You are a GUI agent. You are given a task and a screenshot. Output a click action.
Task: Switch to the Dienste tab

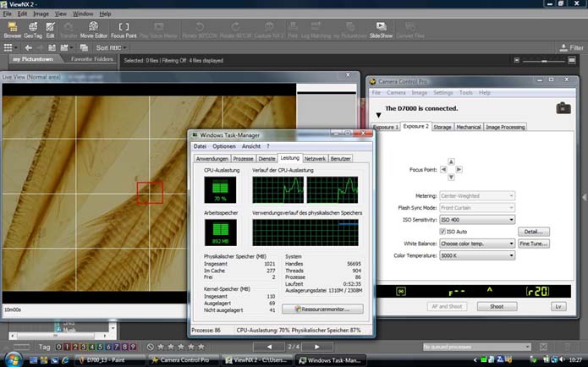[267, 159]
